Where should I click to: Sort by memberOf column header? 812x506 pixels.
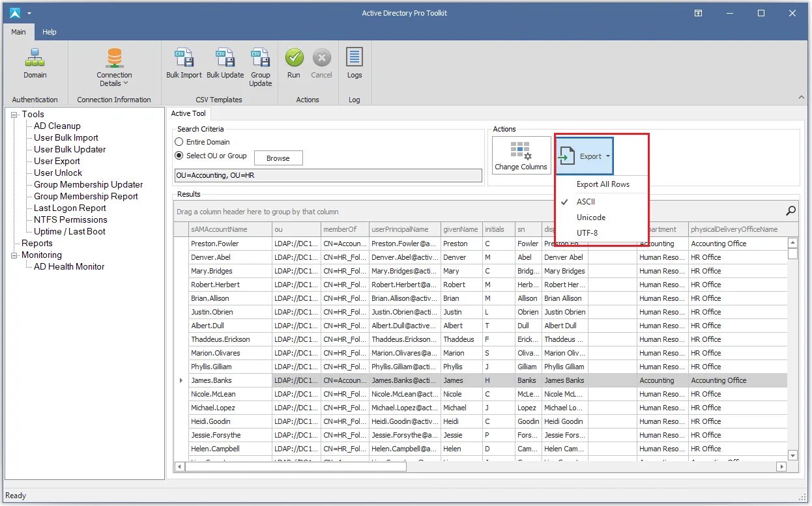point(345,229)
